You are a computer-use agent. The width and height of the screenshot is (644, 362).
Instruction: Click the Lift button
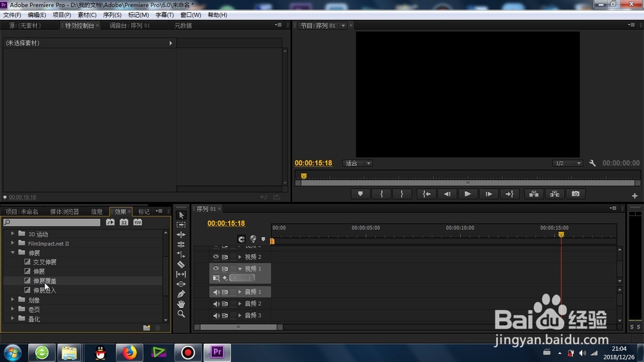coord(533,194)
